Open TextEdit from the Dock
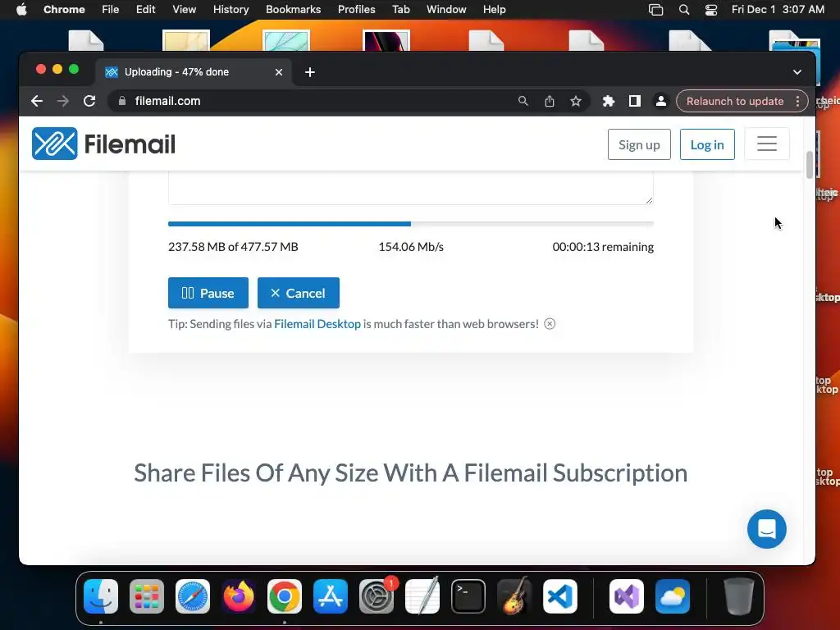 coord(422,596)
